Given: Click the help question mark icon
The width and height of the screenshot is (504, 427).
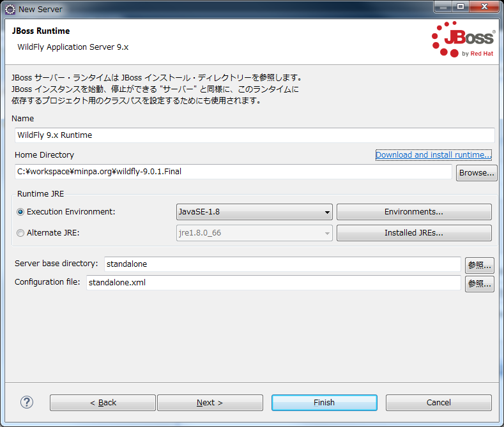Looking at the screenshot, I should pyautogui.click(x=27, y=402).
